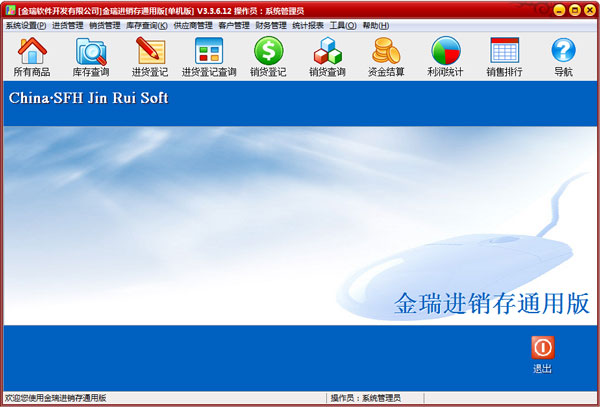This screenshot has width=600, height=407.
Task: Open the 系统设置(P) menu
Action: pos(26,26)
